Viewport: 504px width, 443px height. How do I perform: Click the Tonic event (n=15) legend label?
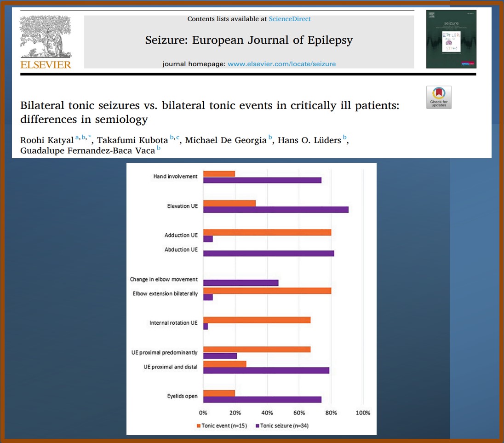[x=224, y=426]
